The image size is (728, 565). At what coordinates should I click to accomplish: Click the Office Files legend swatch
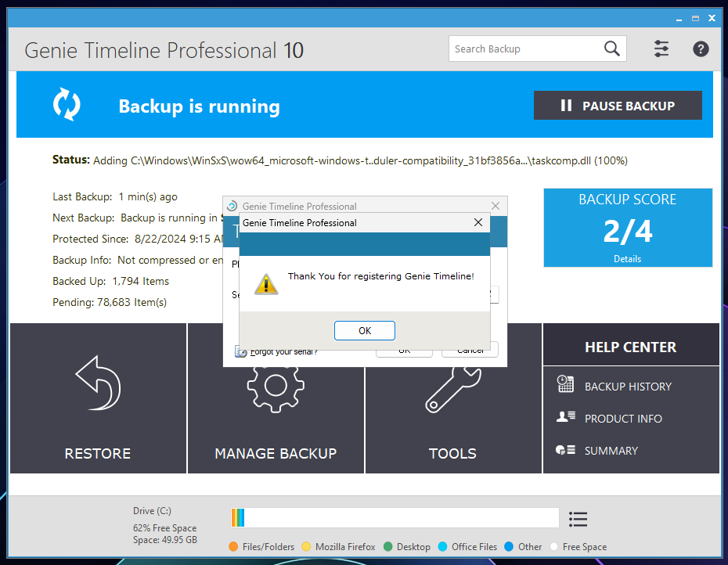pos(442,546)
